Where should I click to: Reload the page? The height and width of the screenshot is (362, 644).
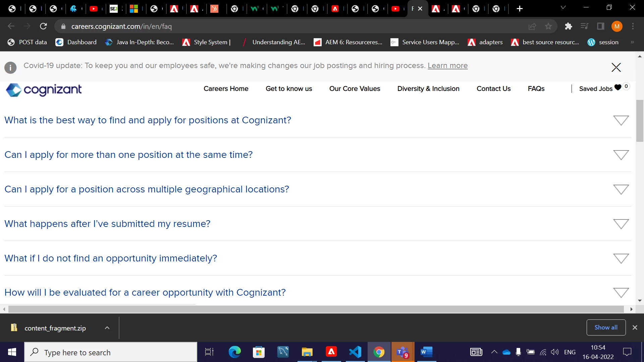43,26
